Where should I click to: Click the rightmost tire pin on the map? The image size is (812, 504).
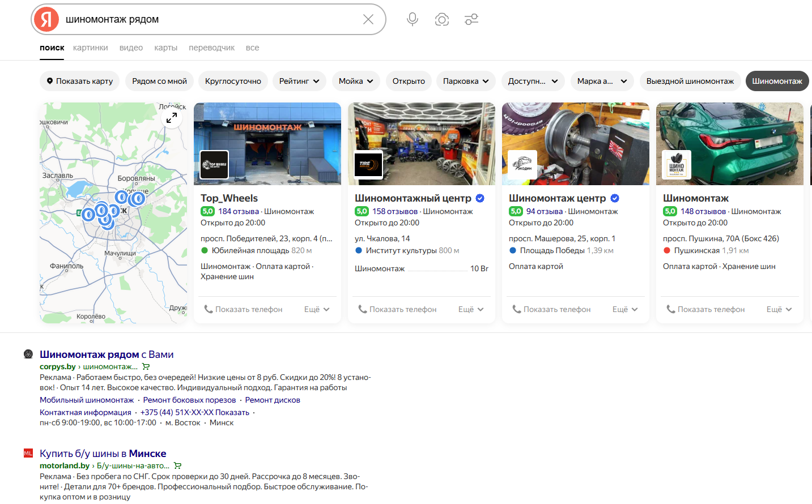[139, 198]
